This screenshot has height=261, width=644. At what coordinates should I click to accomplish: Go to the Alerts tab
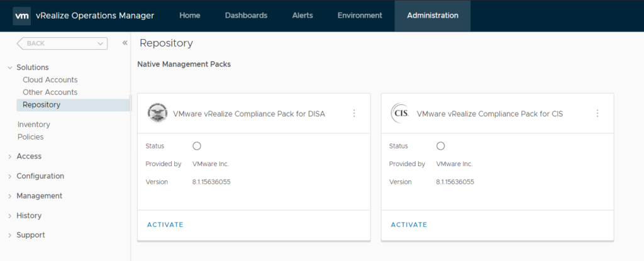pos(303,16)
